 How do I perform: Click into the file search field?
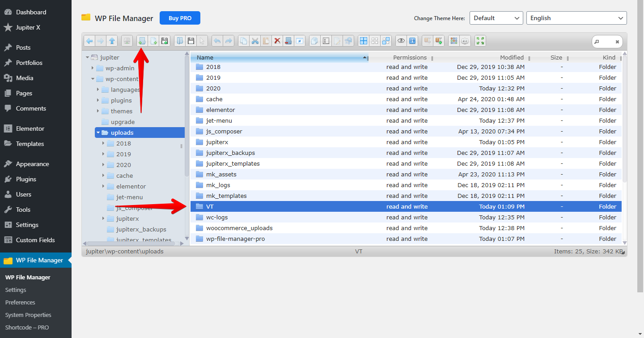coord(607,42)
